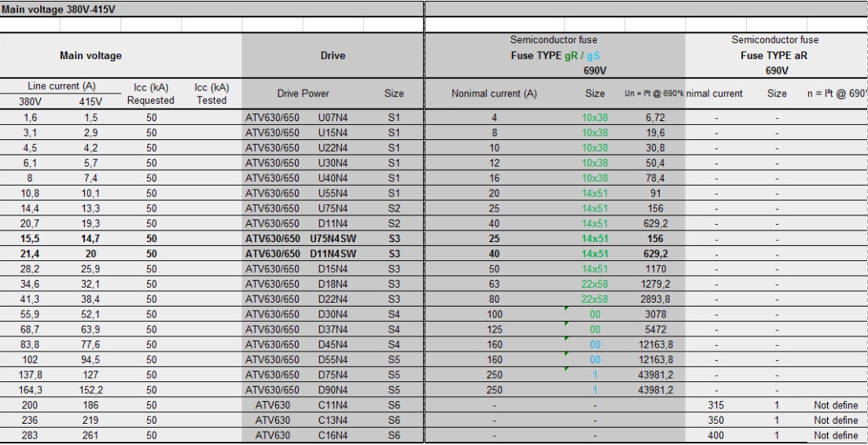Select drive code cell 'D15N4'
Viewport: 868px width, 445px height.
click(333, 269)
